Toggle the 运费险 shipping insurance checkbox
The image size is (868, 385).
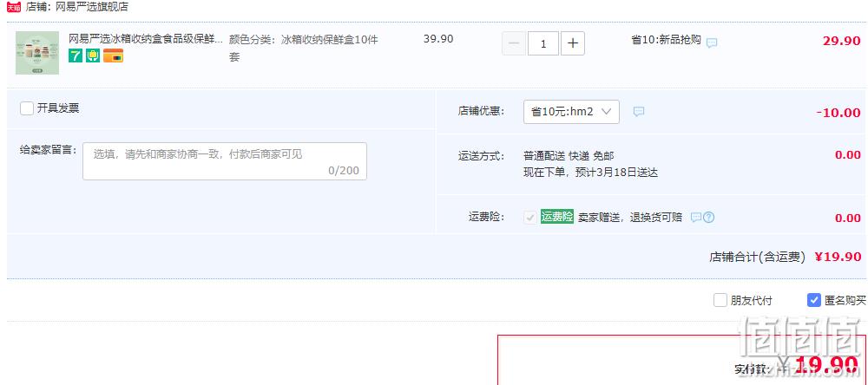click(530, 218)
